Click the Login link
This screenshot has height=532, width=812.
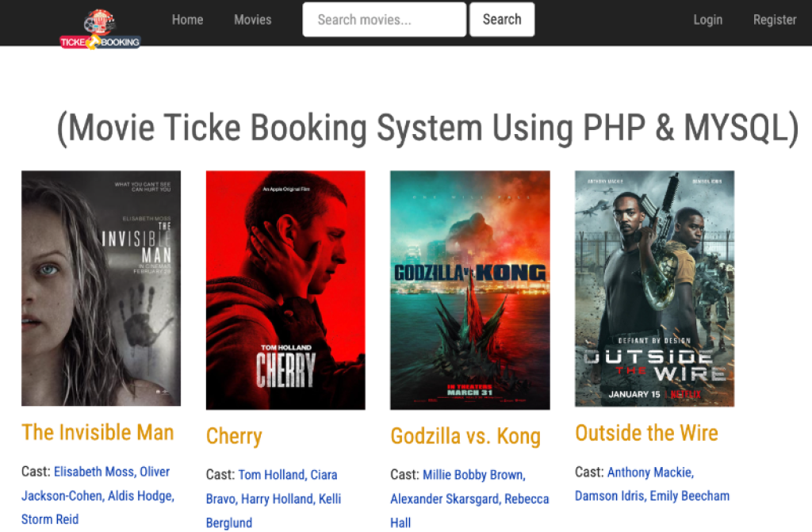point(707,20)
